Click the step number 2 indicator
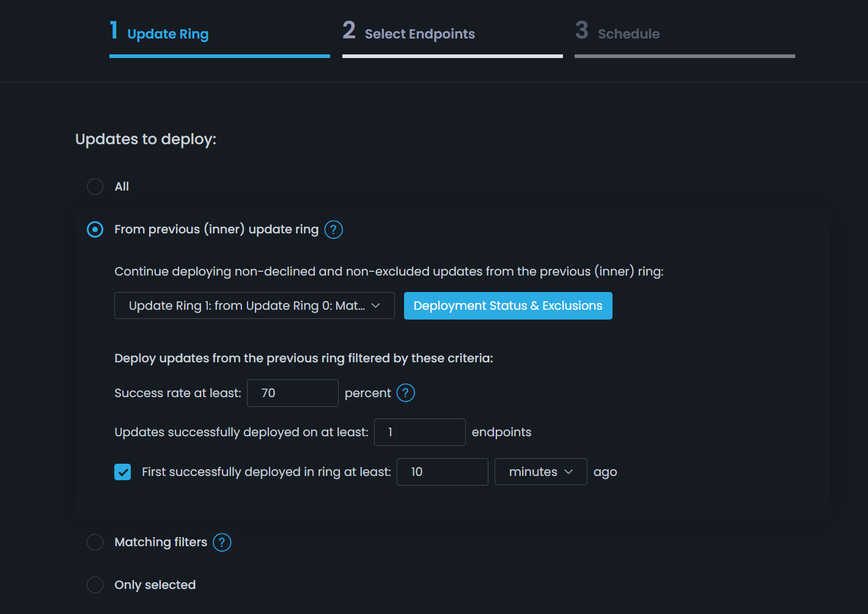 point(349,30)
